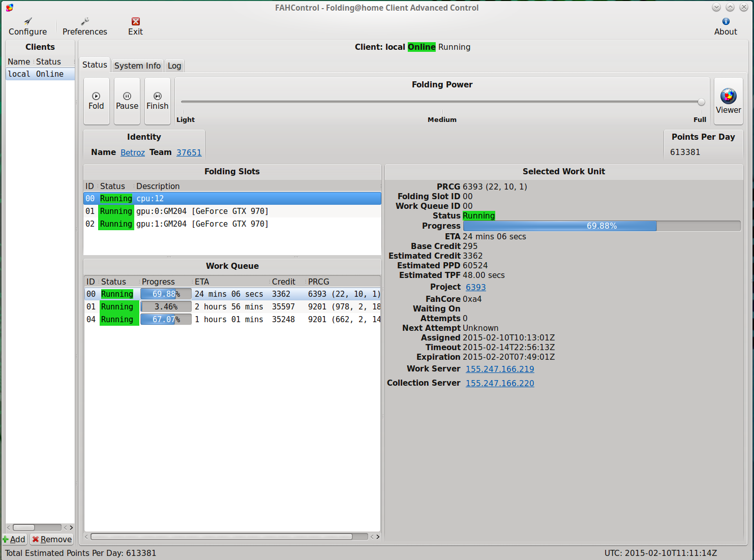Sort Work Queue by Progress column
Screen dimensions: 754x560
[166, 282]
